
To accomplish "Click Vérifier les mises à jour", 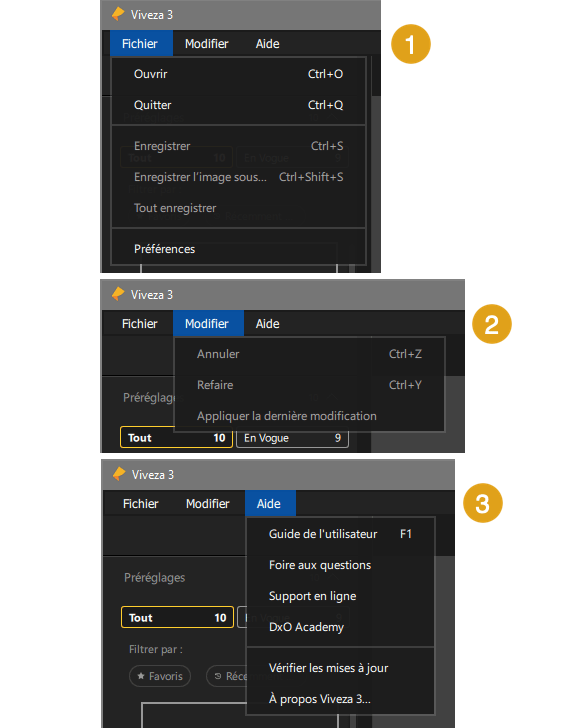I will [340, 668].
